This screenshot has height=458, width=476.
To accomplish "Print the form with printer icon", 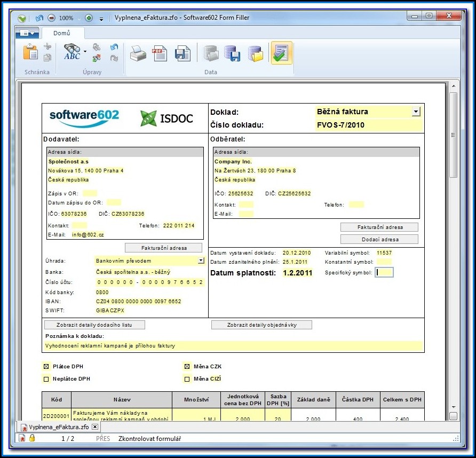I will pyautogui.click(x=138, y=53).
